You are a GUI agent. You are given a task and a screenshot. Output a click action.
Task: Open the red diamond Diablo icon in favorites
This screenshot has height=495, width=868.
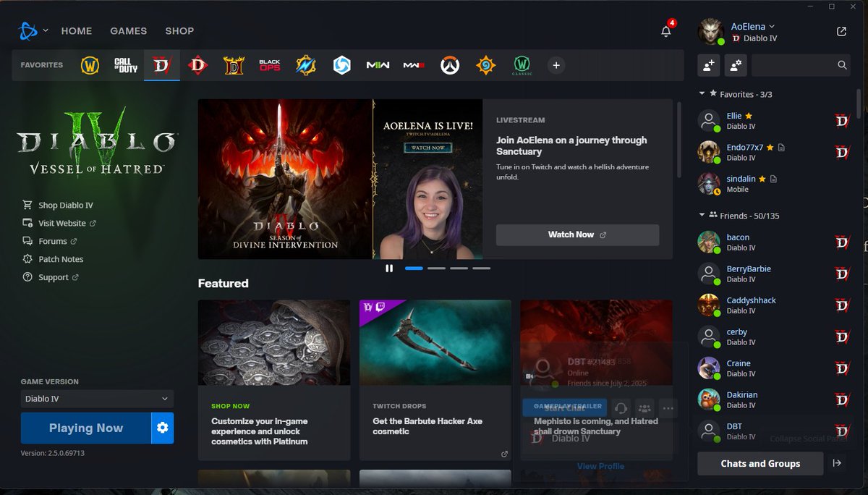[x=197, y=65]
